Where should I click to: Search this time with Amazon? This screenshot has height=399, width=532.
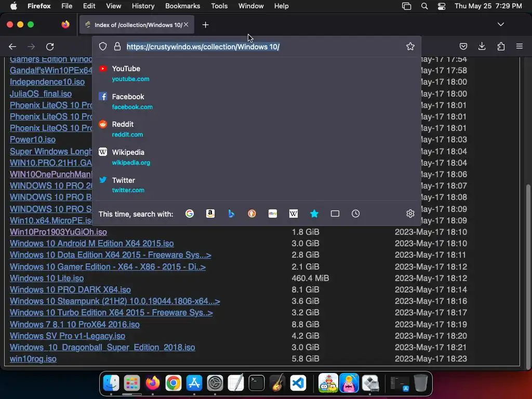click(x=210, y=214)
